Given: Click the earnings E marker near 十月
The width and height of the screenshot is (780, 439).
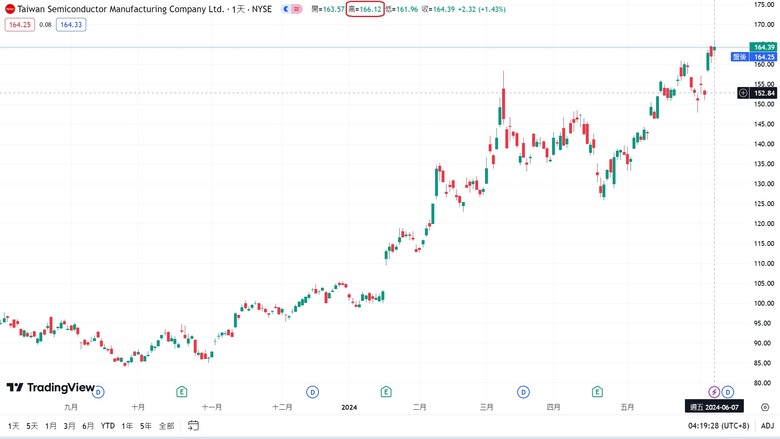Looking at the screenshot, I should (x=182, y=392).
